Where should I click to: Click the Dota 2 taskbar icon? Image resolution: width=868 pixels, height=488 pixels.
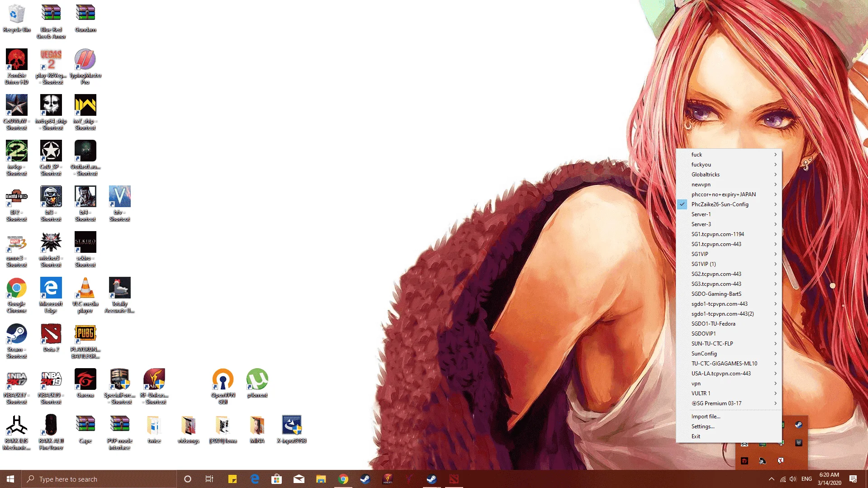click(x=454, y=479)
